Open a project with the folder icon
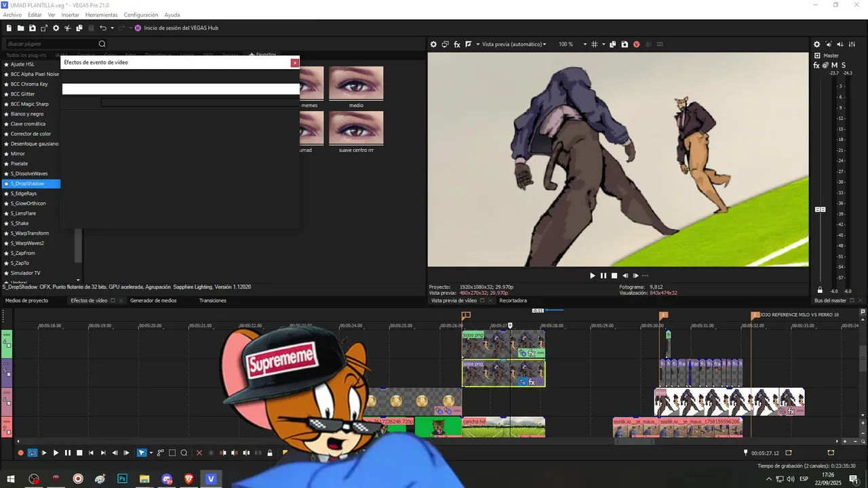This screenshot has width=868, height=488. (21, 28)
